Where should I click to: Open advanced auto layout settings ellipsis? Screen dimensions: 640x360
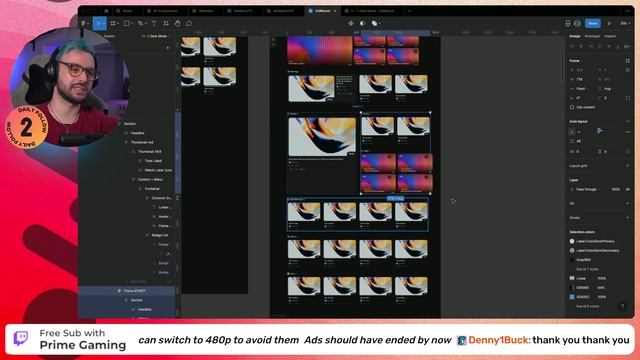(627, 132)
